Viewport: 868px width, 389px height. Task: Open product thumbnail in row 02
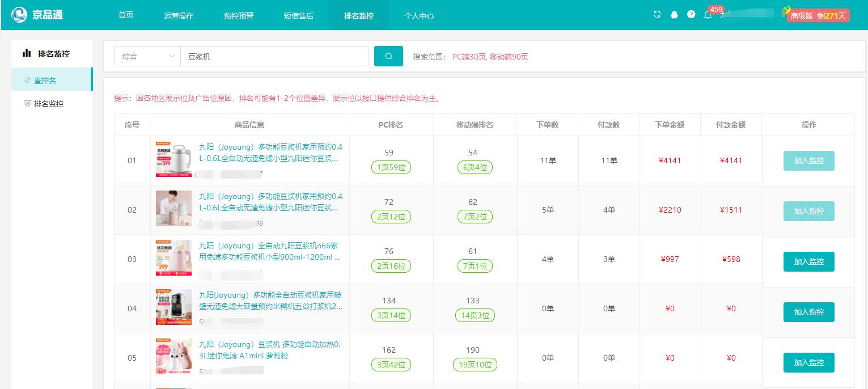[x=173, y=209]
